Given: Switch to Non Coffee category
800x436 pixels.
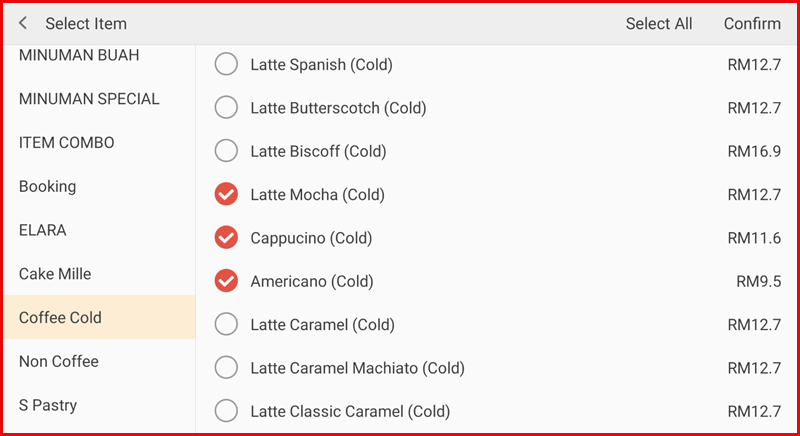Looking at the screenshot, I should pyautogui.click(x=59, y=361).
